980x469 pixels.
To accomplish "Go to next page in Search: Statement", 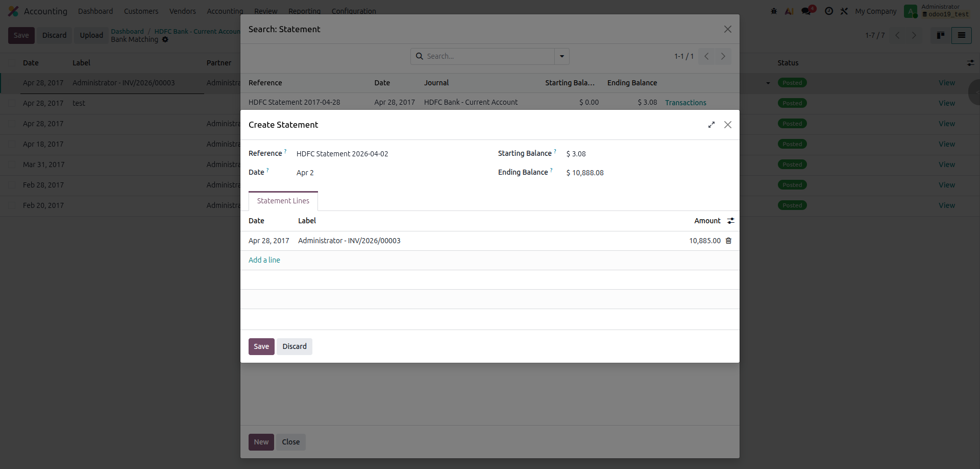I will [x=723, y=56].
